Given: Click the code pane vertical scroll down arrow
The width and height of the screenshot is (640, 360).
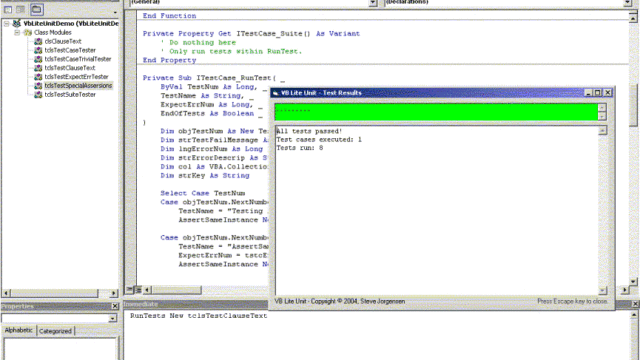Looking at the screenshot, I should click(x=633, y=282).
